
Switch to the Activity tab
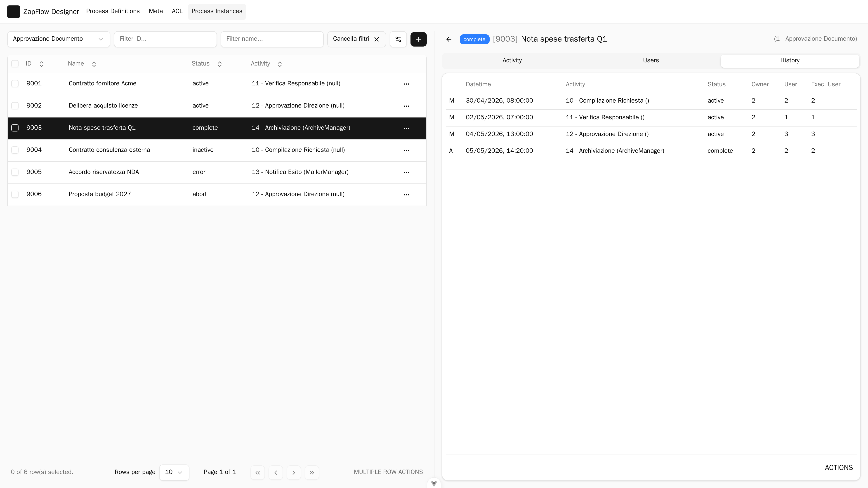coord(512,61)
